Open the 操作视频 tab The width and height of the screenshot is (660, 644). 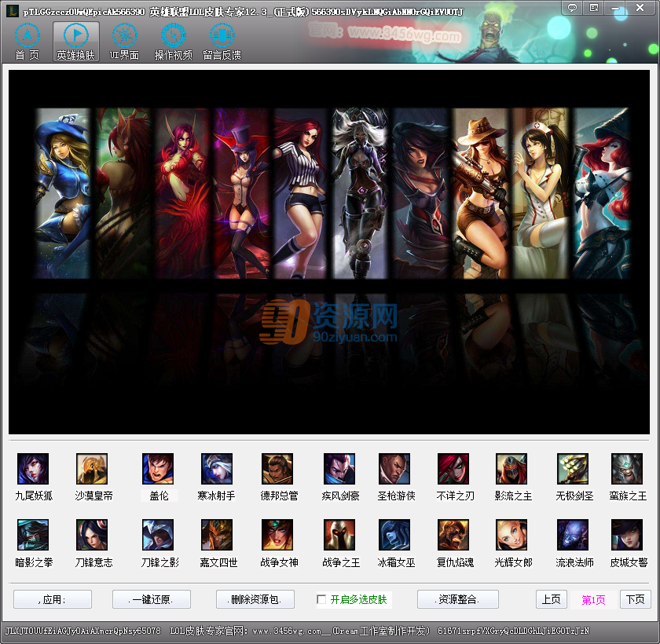pos(173,42)
